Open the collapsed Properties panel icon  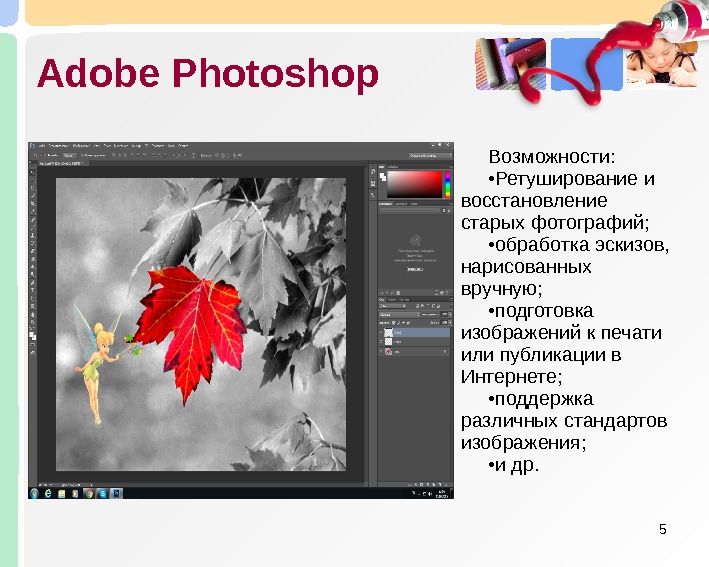373,183
